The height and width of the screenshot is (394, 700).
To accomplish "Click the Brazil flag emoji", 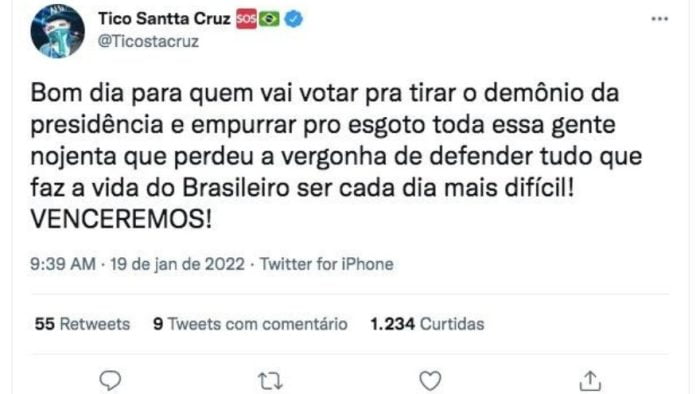I will pyautogui.click(x=269, y=19).
